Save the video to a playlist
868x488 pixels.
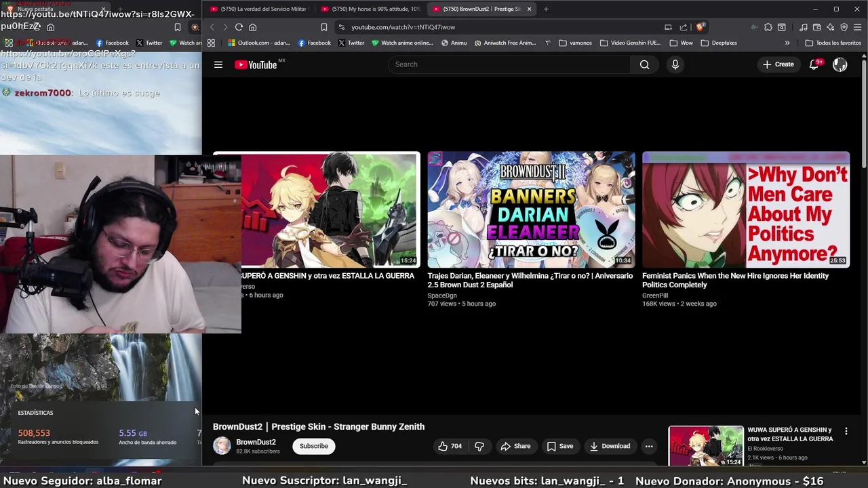[x=560, y=446]
